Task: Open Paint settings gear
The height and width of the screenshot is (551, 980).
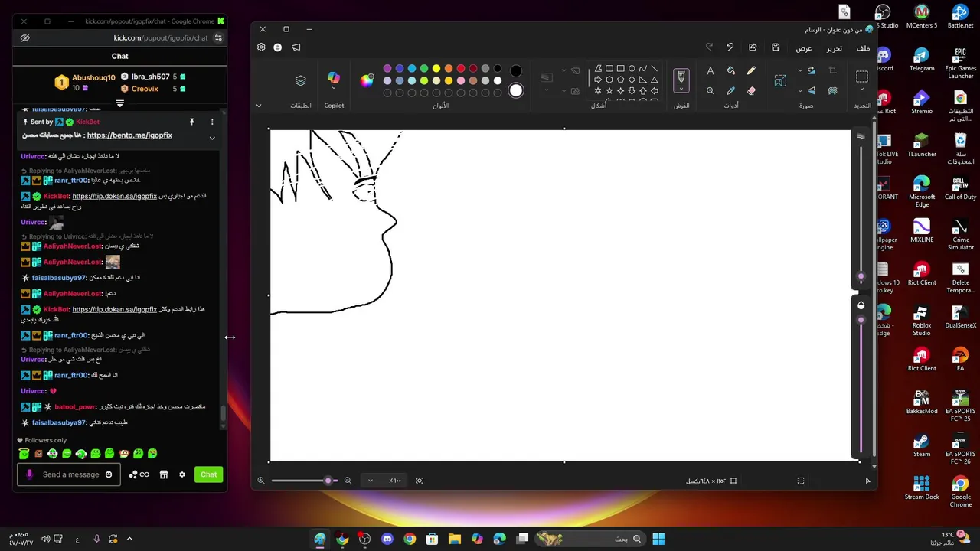Action: click(261, 47)
